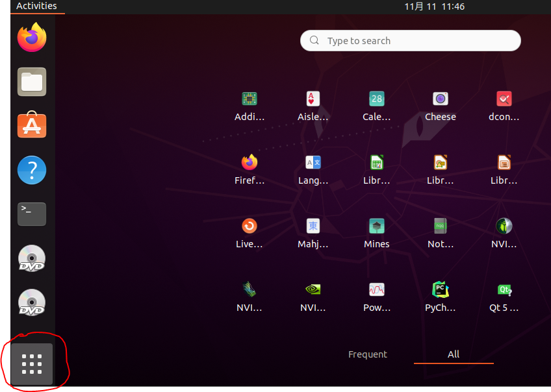
Task: Open Firefox from the dock
Action: click(x=32, y=37)
